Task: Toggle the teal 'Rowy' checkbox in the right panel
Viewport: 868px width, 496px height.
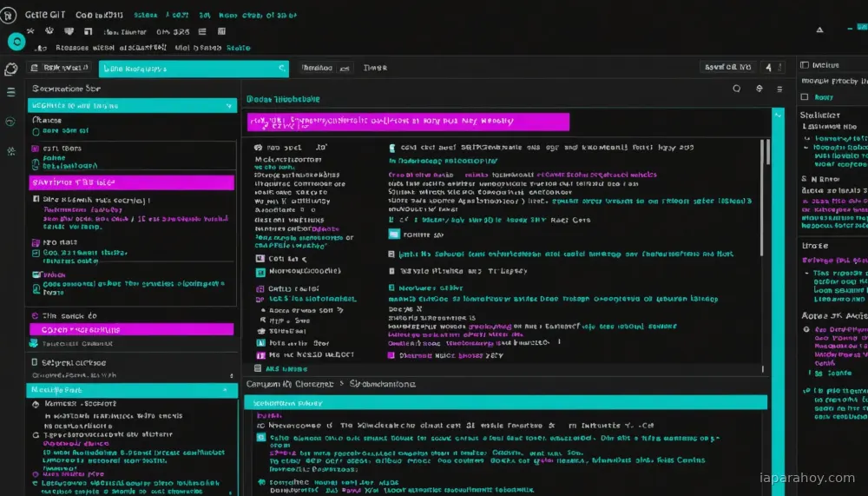Action: coord(805,97)
